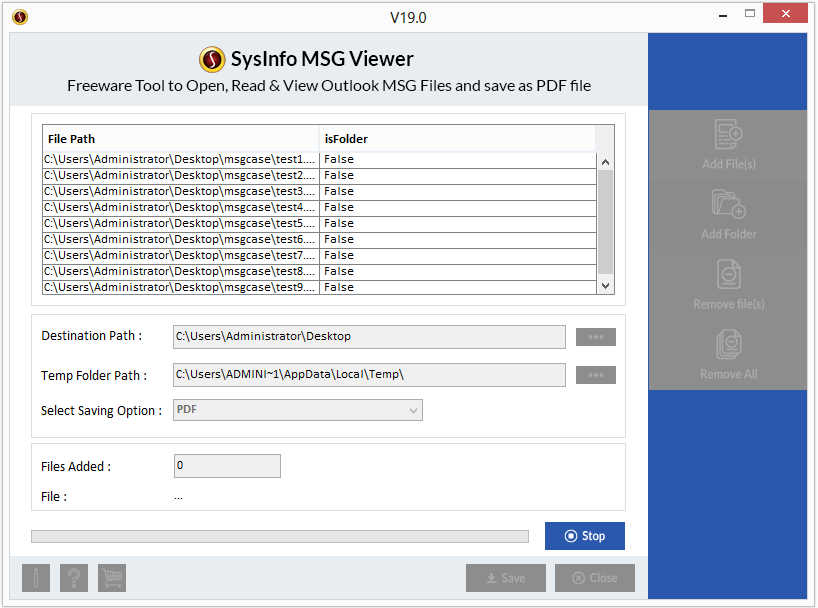The height and width of the screenshot is (608, 818).
Task: Click the SysInfo MSG Viewer header logo
Action: coord(212,59)
